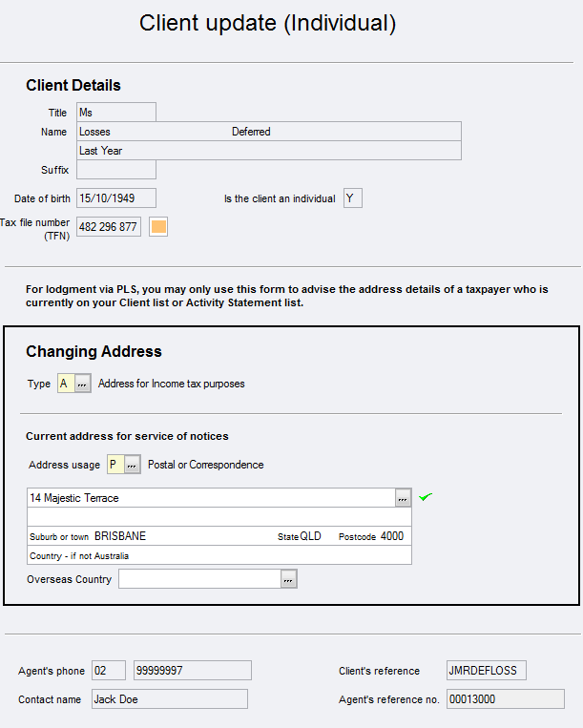Click the orange TFN indicator square
This screenshot has height=728, width=583.
[x=158, y=227]
